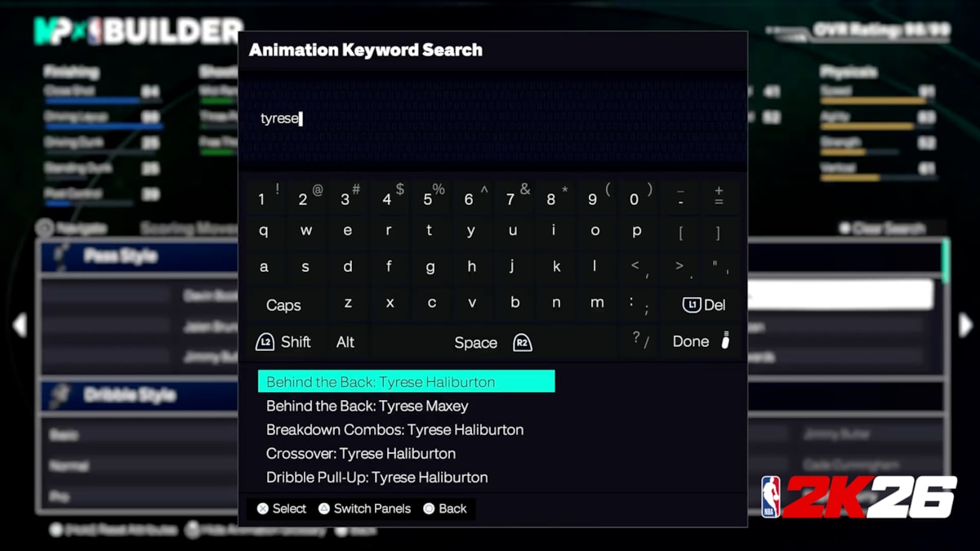The width and height of the screenshot is (980, 551).
Task: Click the left navigation arrow
Action: click(x=20, y=325)
